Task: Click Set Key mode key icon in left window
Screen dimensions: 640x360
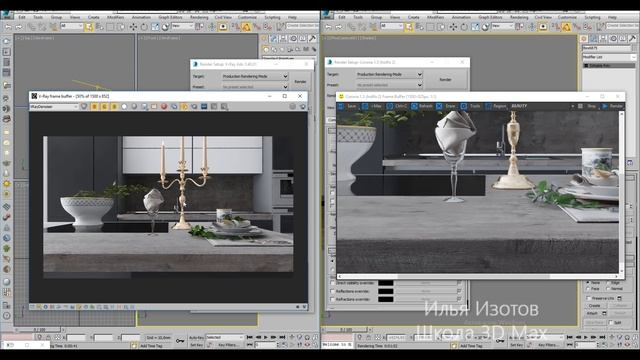Action: [x=180, y=340]
